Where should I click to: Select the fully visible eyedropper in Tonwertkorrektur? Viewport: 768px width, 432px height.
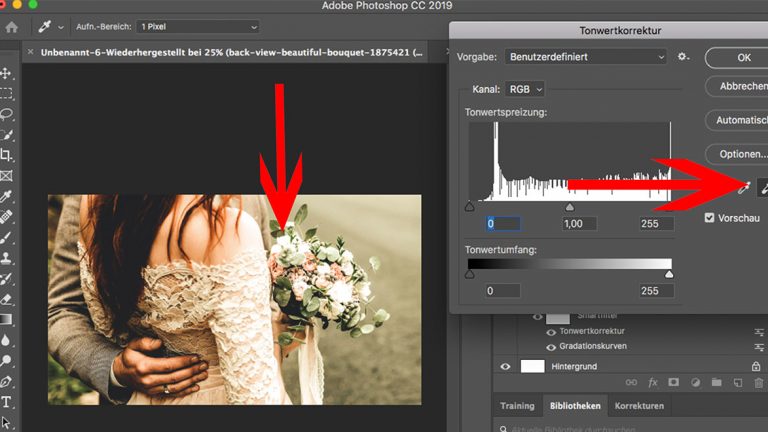coord(744,188)
